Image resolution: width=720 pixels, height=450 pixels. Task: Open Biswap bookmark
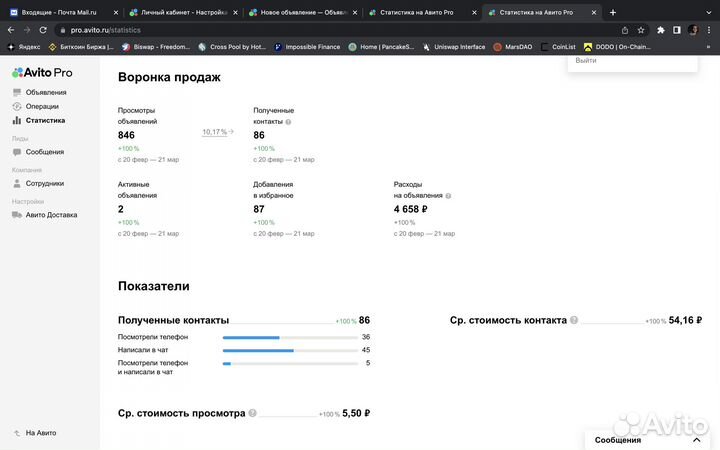(156, 47)
